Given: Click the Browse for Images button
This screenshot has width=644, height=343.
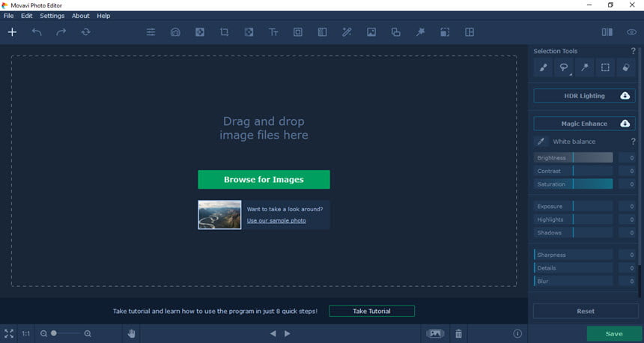Looking at the screenshot, I should pos(264,180).
